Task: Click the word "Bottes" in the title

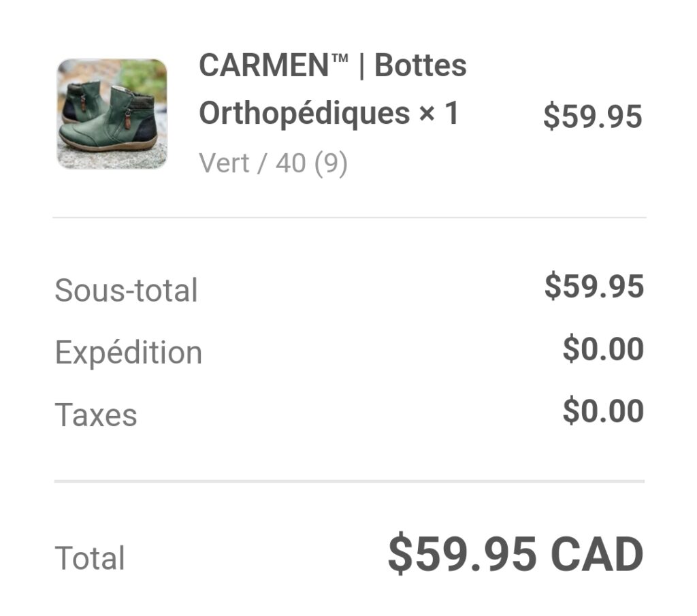Action: coord(421,66)
